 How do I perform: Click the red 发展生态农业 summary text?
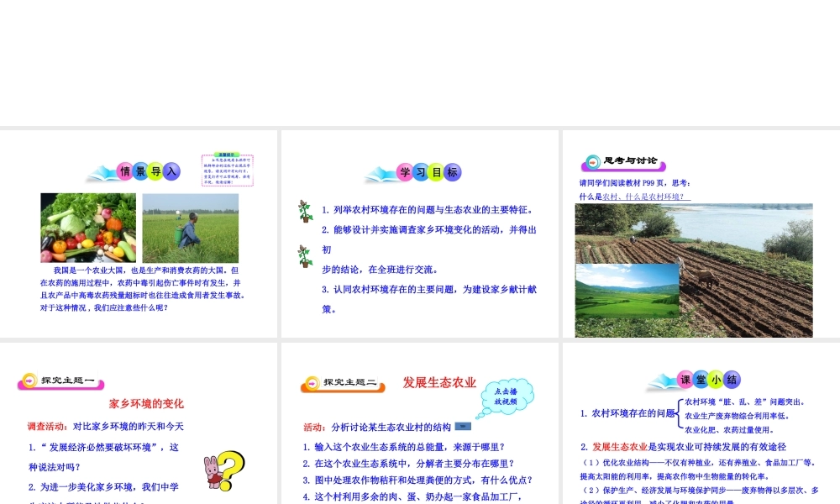(620, 447)
